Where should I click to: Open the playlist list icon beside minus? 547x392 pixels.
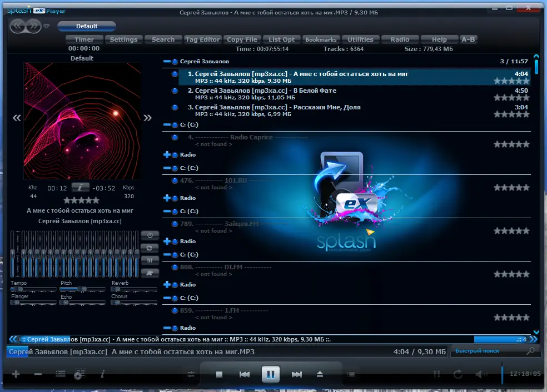click(61, 374)
